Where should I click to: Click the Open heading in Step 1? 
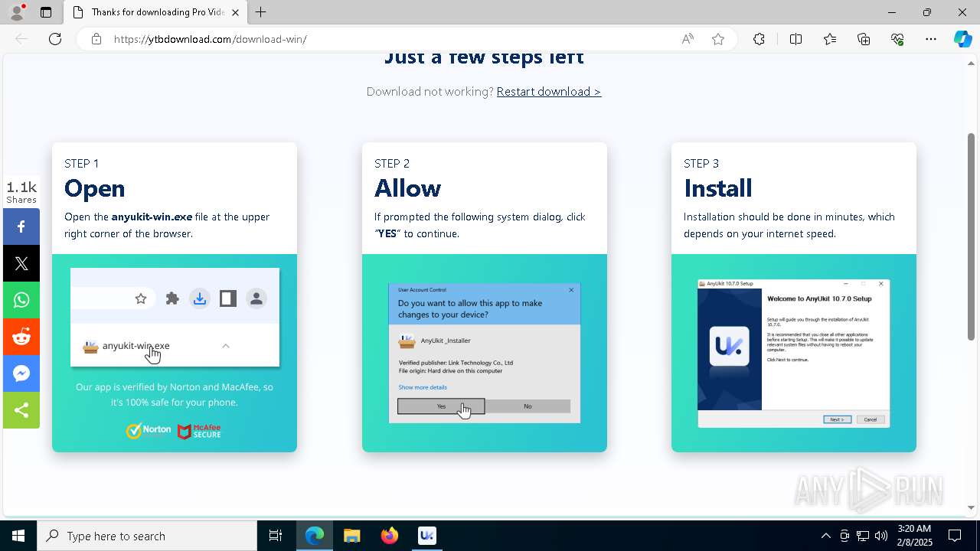point(95,188)
